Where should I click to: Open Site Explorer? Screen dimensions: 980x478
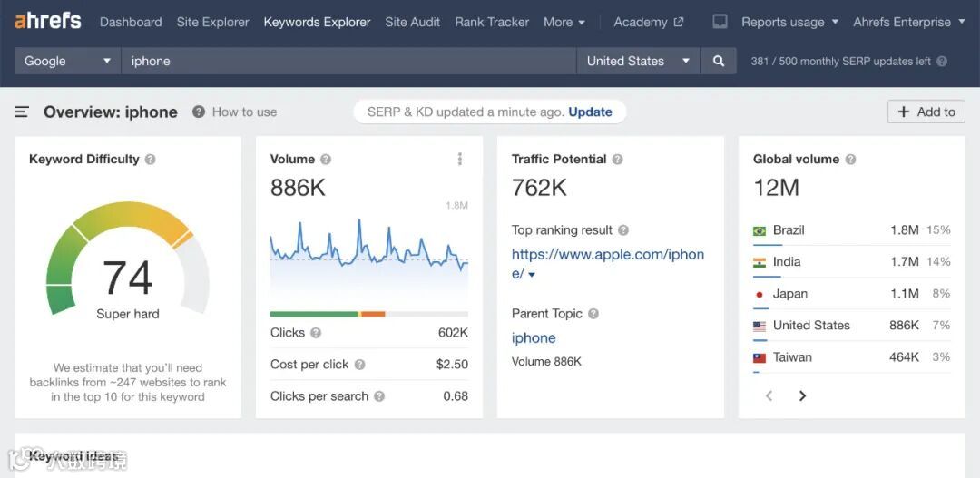point(212,22)
